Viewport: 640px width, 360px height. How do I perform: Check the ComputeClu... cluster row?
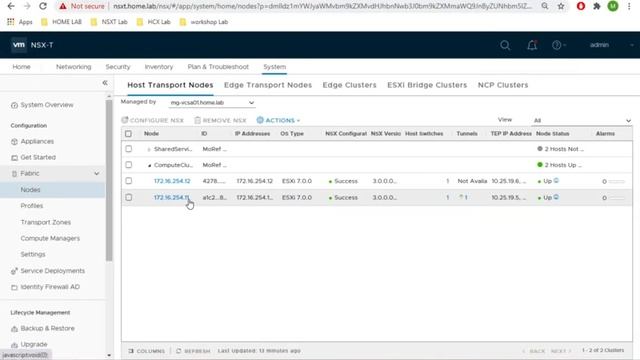click(129, 165)
